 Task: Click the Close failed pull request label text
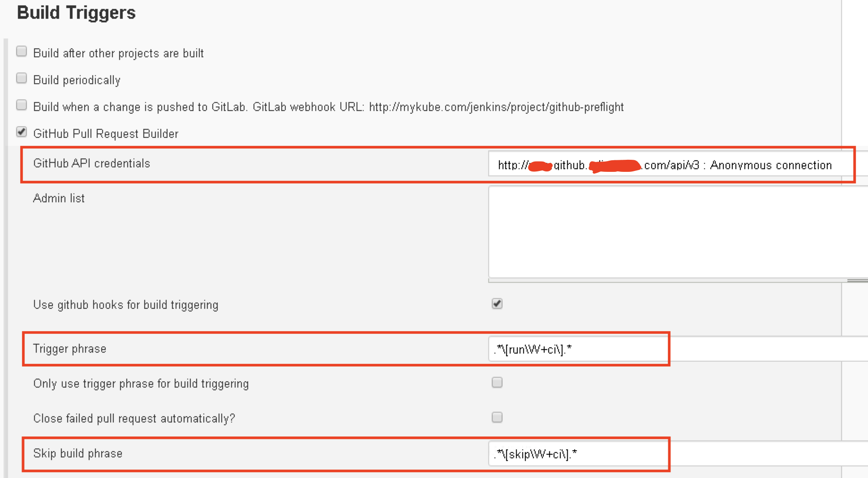tap(134, 418)
